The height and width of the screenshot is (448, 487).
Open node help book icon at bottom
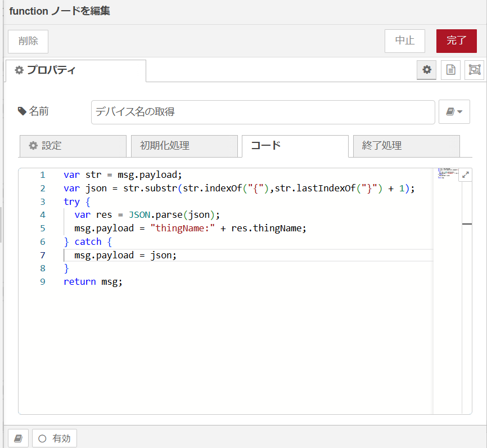[18, 438]
